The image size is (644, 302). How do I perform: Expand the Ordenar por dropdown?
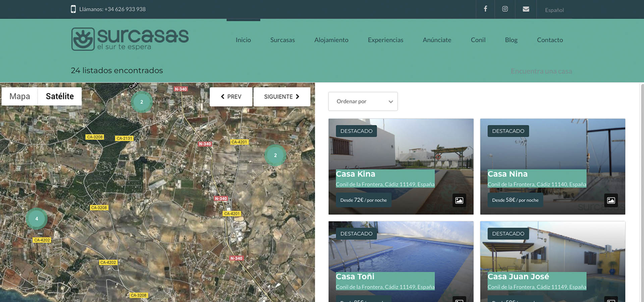click(x=363, y=101)
